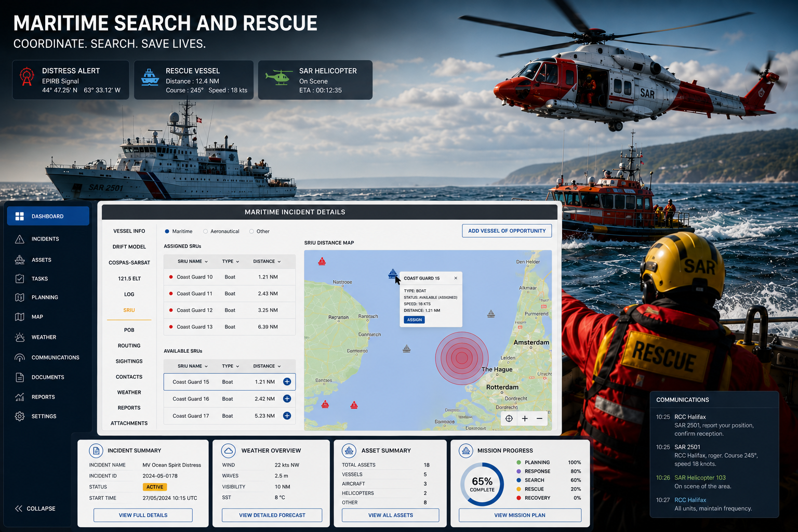Click View Full Details button
The width and height of the screenshot is (798, 532).
point(143,515)
